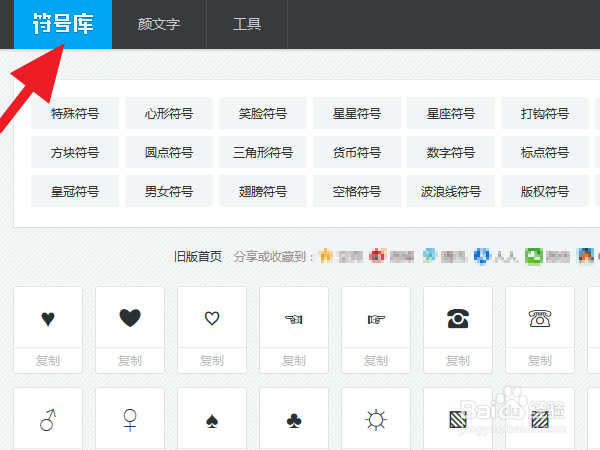Choose the 打钩符号 category

click(x=545, y=113)
